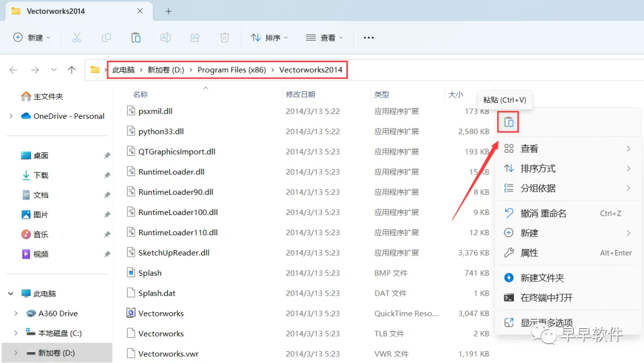Screen dimensions: 644x363
Task: Expand A360 Drive tree chevron
Action: (x=16, y=313)
